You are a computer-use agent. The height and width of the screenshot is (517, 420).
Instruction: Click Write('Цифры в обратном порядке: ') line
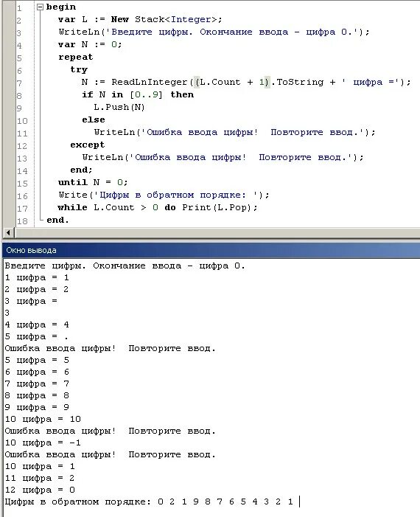pos(164,195)
